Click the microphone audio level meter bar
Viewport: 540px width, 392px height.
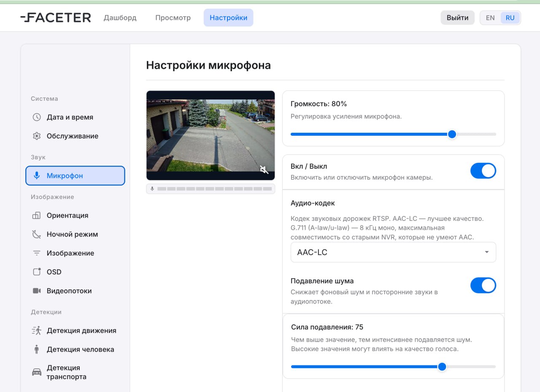point(211,189)
